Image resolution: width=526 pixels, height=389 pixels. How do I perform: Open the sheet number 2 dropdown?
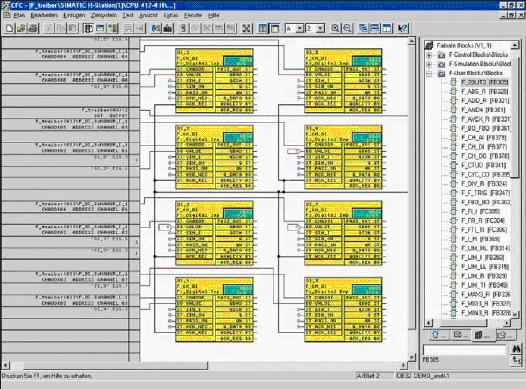tap(321, 29)
